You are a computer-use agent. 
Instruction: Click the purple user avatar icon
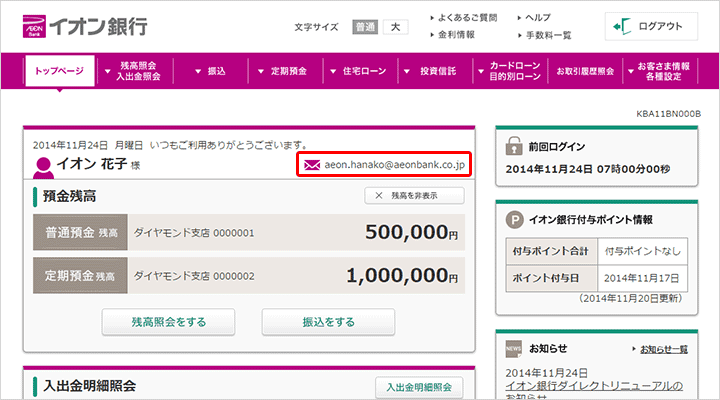coord(43,165)
